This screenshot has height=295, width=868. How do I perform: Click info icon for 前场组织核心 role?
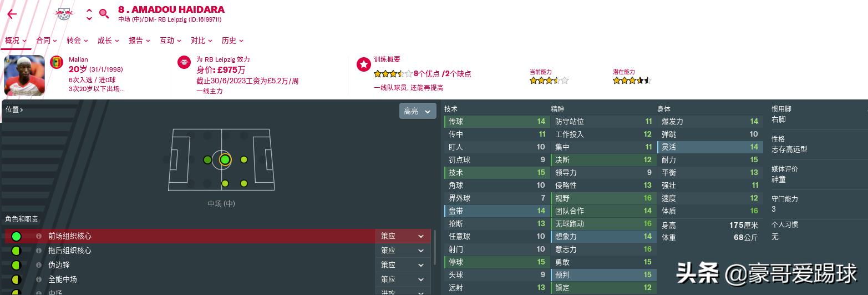coord(39,236)
